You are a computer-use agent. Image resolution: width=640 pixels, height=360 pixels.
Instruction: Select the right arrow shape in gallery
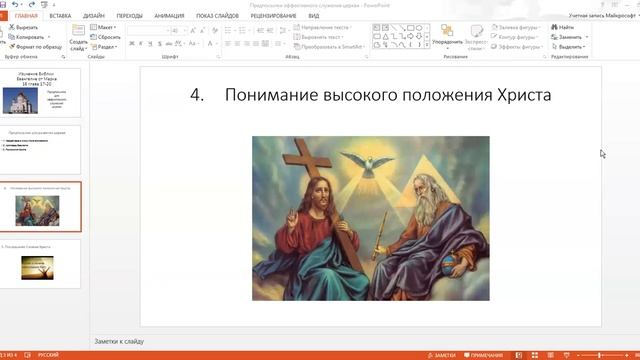[411, 36]
